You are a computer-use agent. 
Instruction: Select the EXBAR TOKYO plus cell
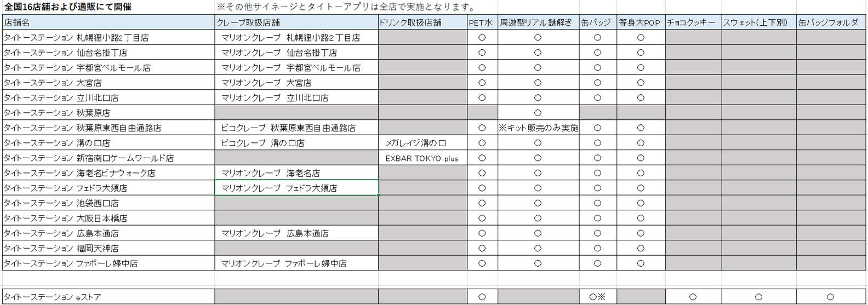tap(422, 158)
